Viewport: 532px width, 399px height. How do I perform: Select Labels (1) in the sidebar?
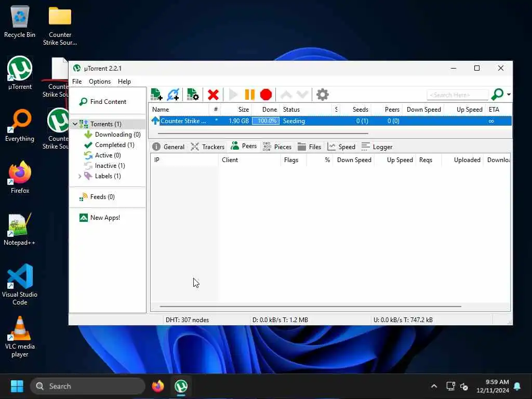point(108,176)
